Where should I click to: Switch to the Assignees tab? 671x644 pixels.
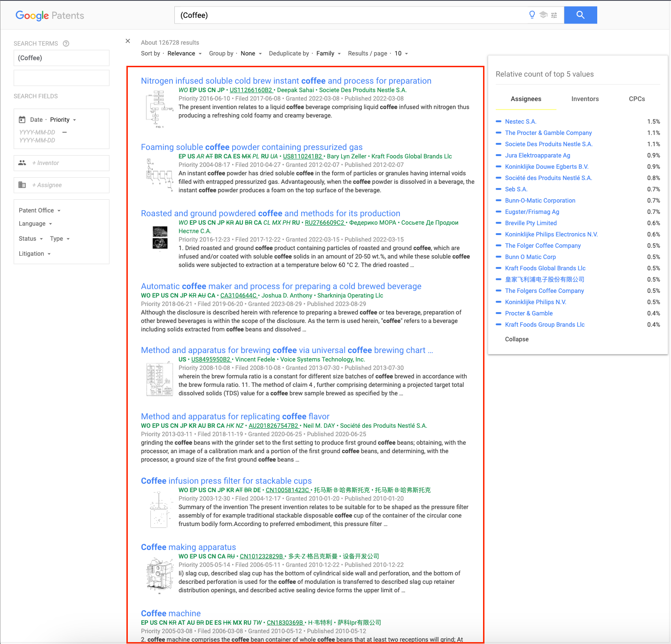[526, 99]
